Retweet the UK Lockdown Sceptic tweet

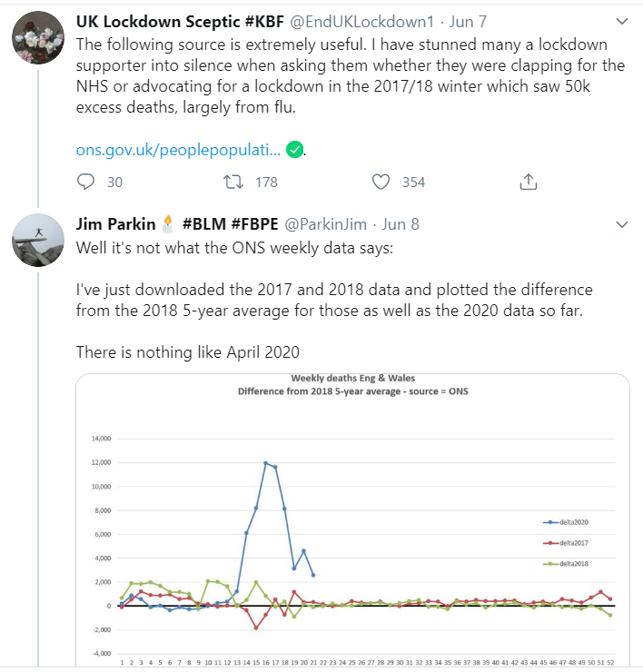click(x=232, y=182)
